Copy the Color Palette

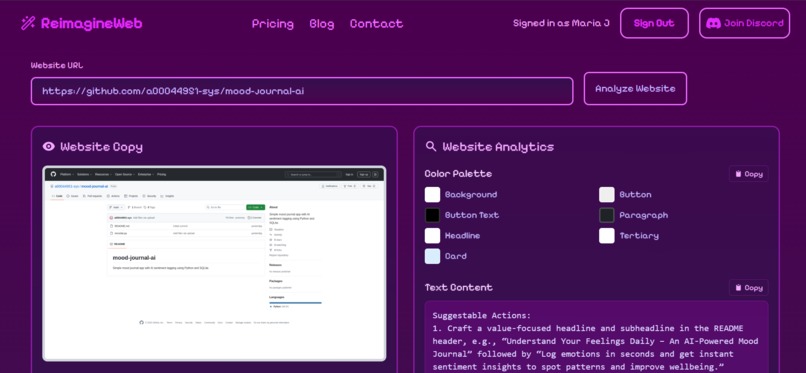coord(748,174)
